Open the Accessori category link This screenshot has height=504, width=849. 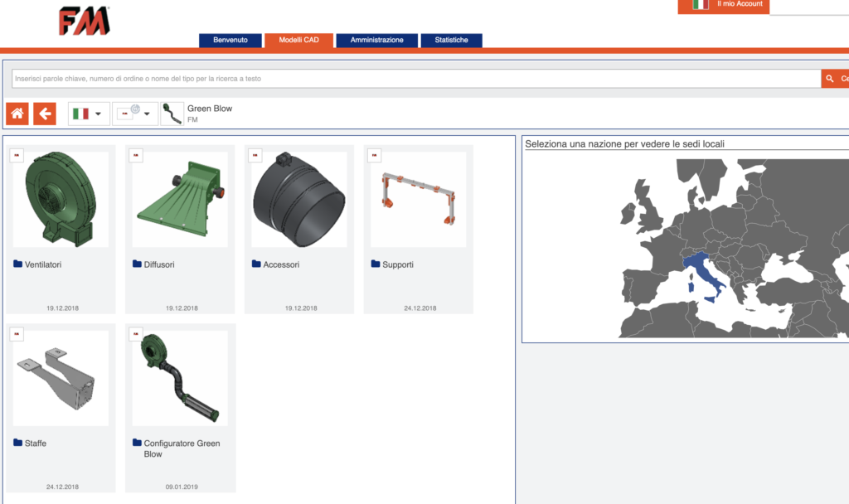click(281, 265)
